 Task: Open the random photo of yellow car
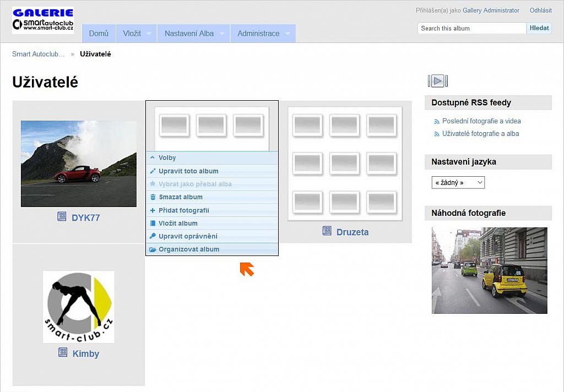[x=490, y=270]
